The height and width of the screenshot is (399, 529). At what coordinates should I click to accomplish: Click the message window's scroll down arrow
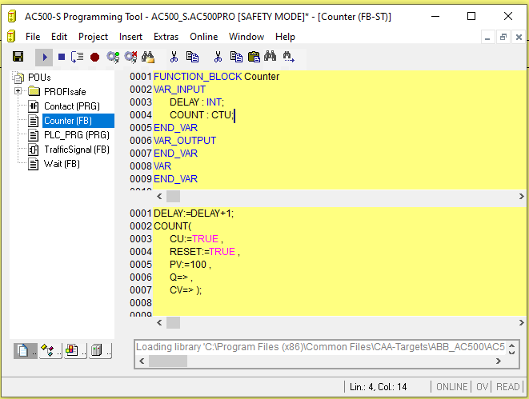(x=512, y=352)
